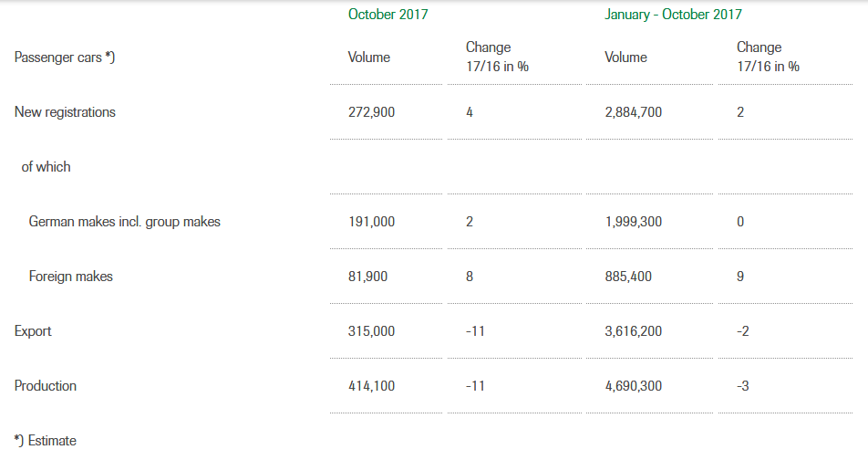This screenshot has width=868, height=460.
Task: Click the October 2017 column heading
Action: 388,15
